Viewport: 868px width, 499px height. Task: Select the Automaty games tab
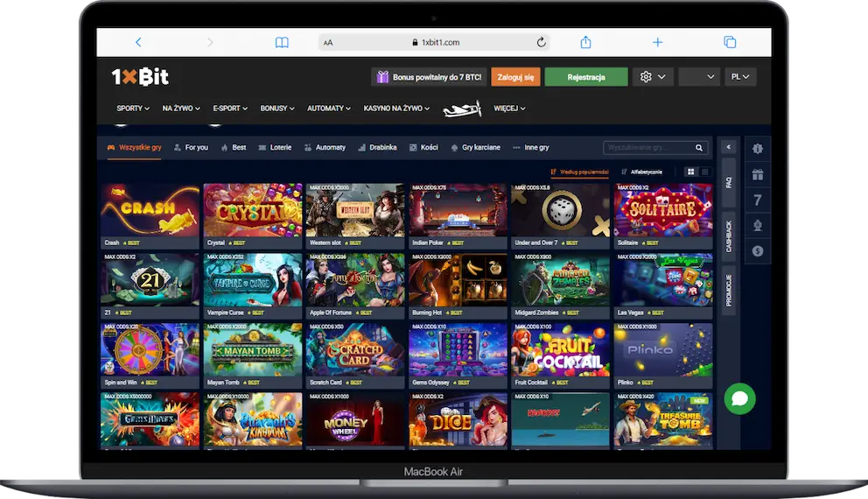point(325,147)
